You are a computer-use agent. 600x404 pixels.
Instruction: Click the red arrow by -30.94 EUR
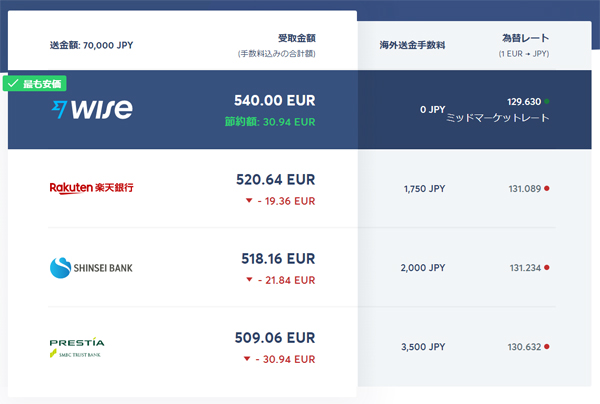coord(248,358)
